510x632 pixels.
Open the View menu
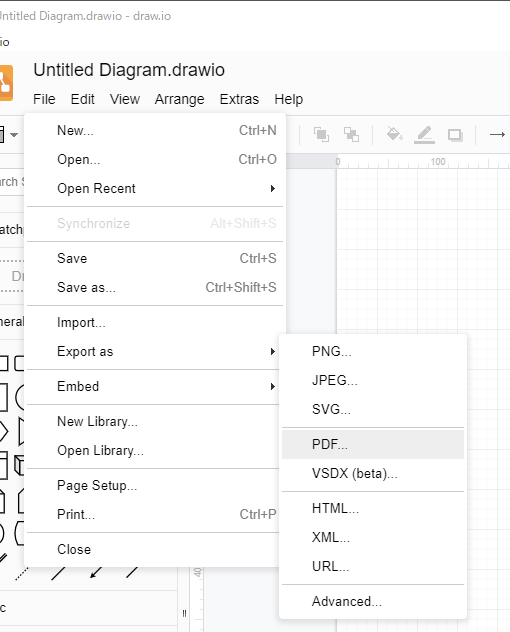(125, 99)
